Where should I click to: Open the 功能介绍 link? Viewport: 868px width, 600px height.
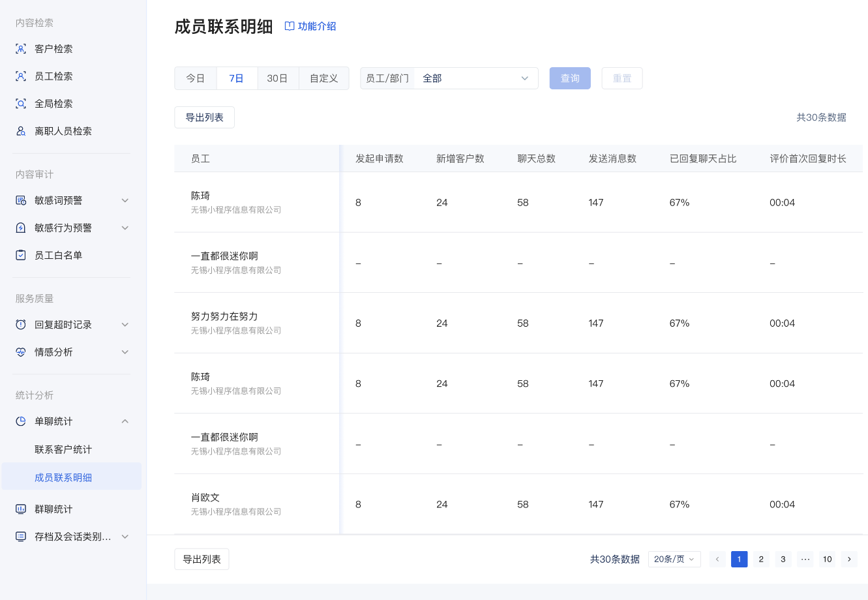[317, 26]
